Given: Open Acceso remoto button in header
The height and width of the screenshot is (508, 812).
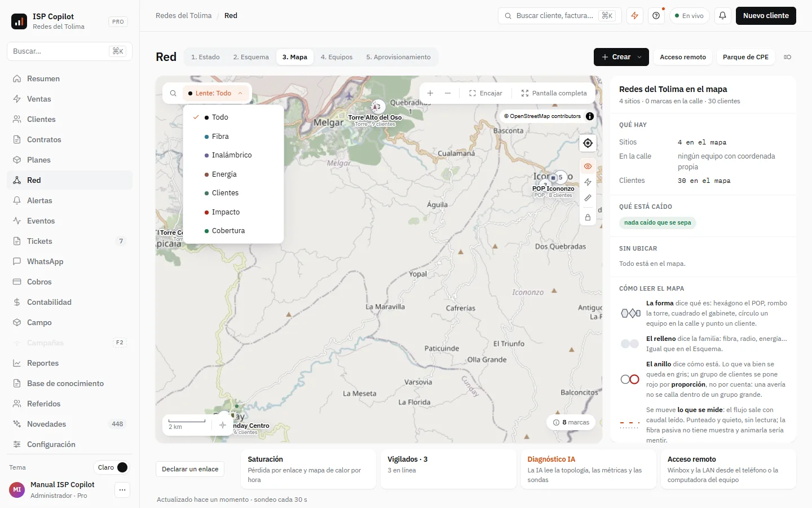Looking at the screenshot, I should [683, 57].
